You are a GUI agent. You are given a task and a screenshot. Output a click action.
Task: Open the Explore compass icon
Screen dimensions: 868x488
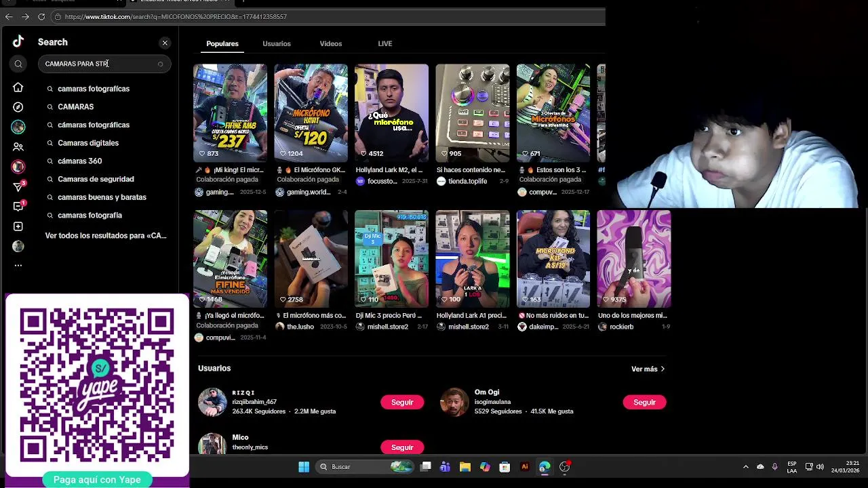tap(18, 107)
